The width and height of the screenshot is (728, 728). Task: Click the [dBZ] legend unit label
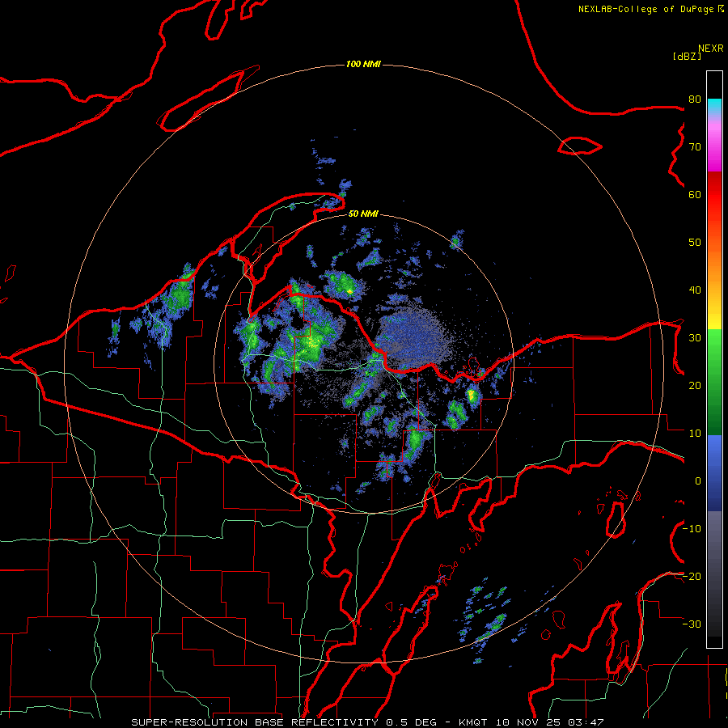[687, 56]
